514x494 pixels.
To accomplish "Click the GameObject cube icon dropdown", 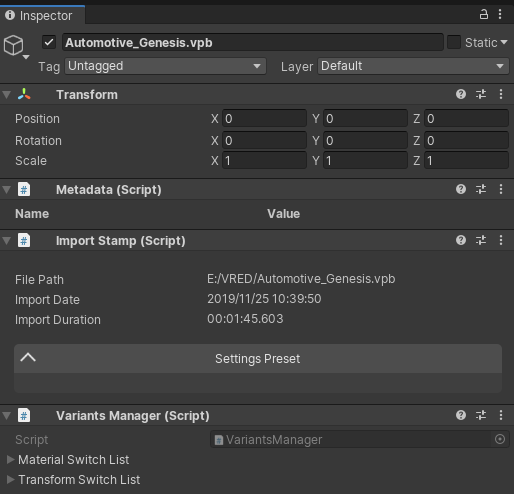I will 16,47.
